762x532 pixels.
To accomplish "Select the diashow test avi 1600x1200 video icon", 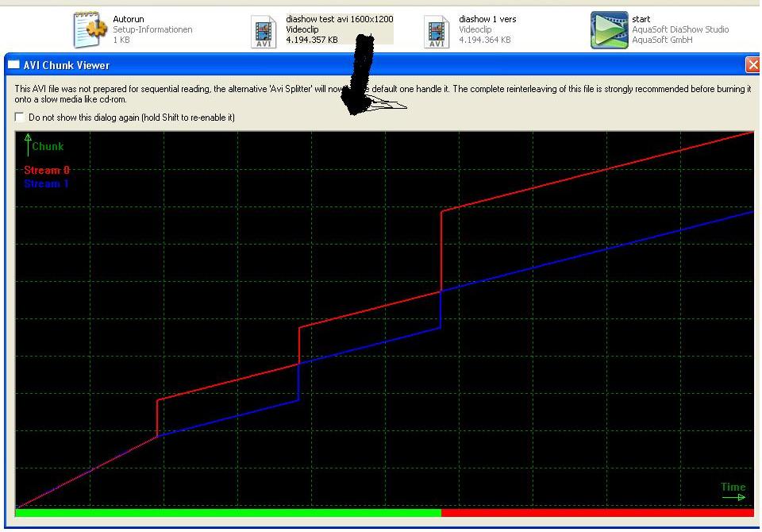I will pyautogui.click(x=264, y=31).
